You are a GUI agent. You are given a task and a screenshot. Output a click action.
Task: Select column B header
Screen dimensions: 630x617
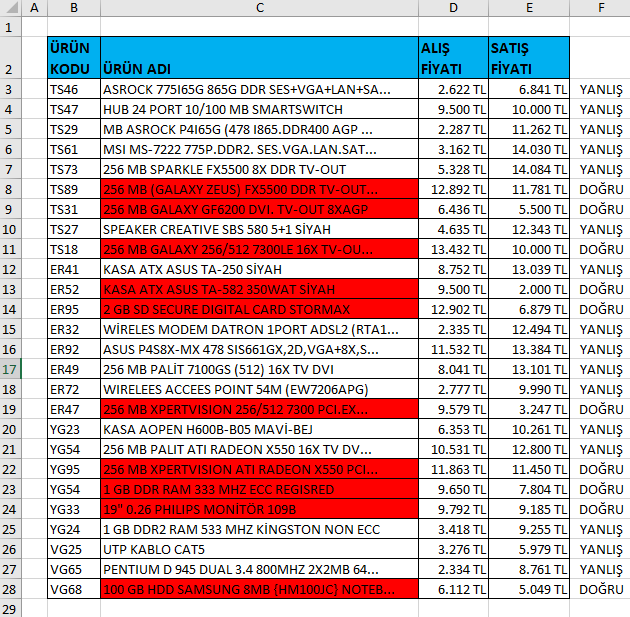pyautogui.click(x=74, y=8)
